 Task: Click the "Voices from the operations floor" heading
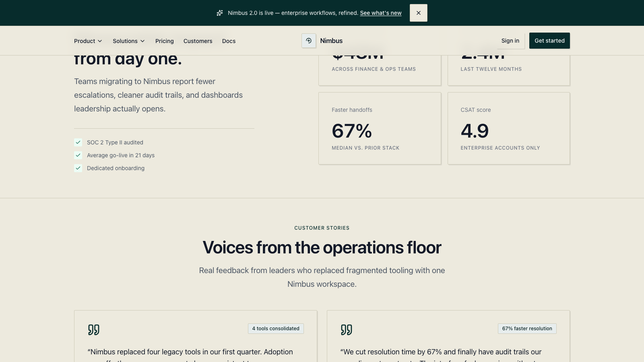[322, 247]
